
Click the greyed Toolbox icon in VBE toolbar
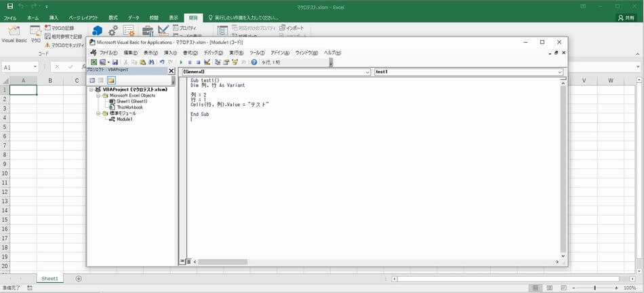(x=243, y=62)
